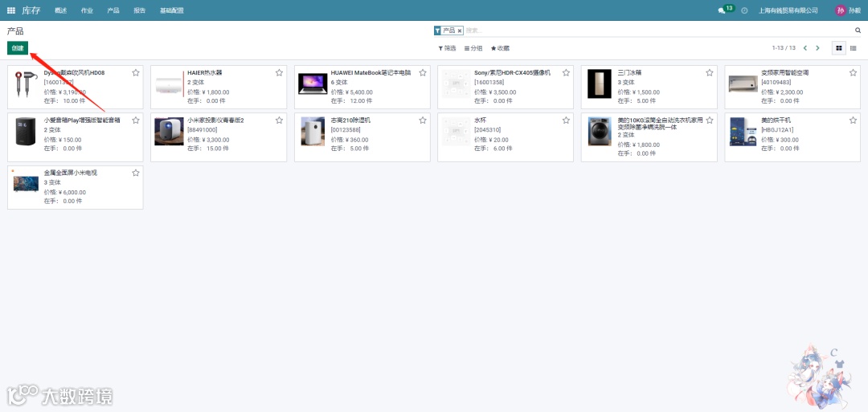868x412 pixels.
Task: Click the 美的烘干机 product name
Action: pos(776,120)
